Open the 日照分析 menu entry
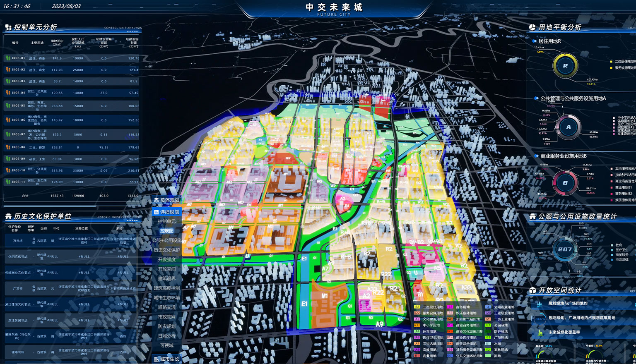This screenshot has width=636, height=364. tap(166, 336)
